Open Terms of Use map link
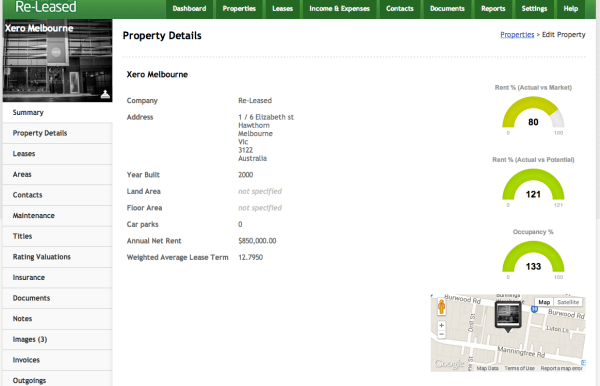Viewport: 600px width, 386px height. 519,368
